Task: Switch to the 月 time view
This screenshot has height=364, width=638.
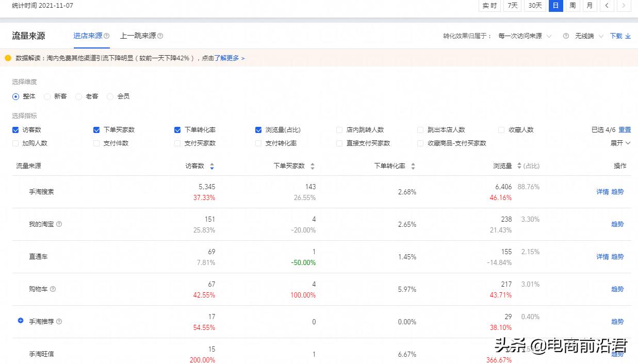Action: [589, 6]
